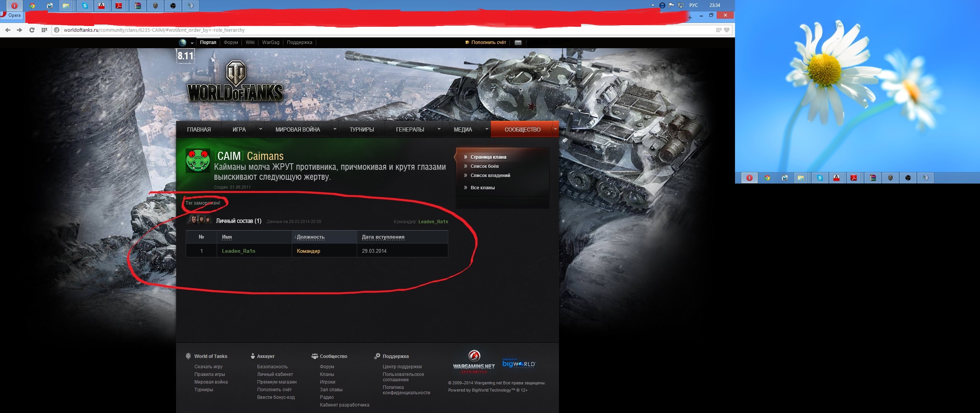980x413 pixels.
Task: Open the Opera menu button
Action: click(11, 15)
